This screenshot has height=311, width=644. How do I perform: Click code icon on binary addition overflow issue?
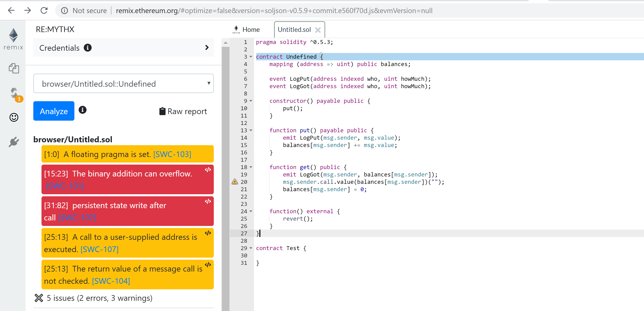coord(208,170)
